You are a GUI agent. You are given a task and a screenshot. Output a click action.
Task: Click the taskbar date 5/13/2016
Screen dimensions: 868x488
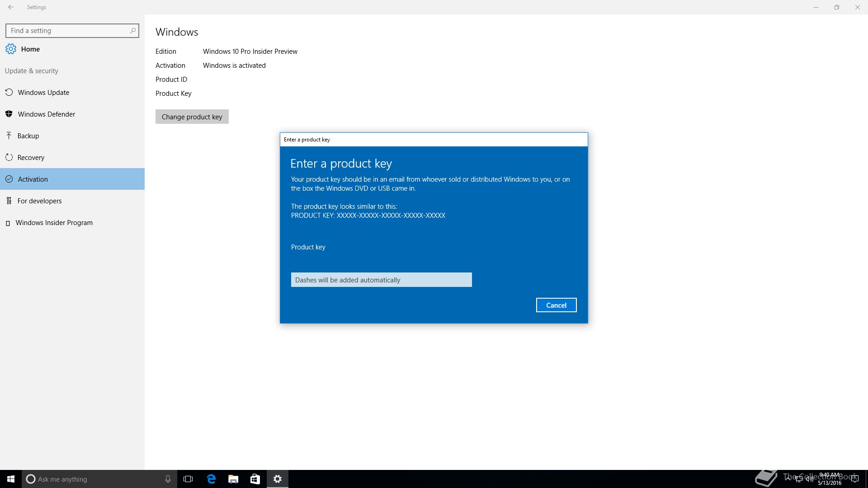(x=830, y=483)
